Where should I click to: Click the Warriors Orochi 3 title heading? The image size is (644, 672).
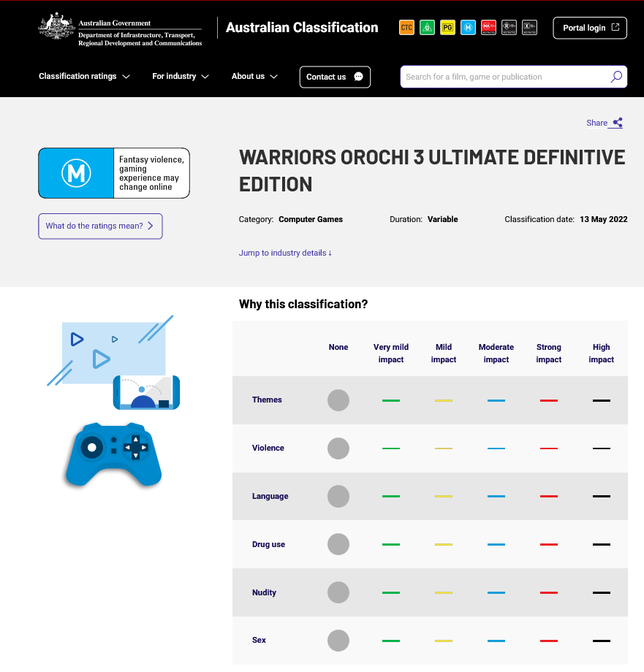432,171
